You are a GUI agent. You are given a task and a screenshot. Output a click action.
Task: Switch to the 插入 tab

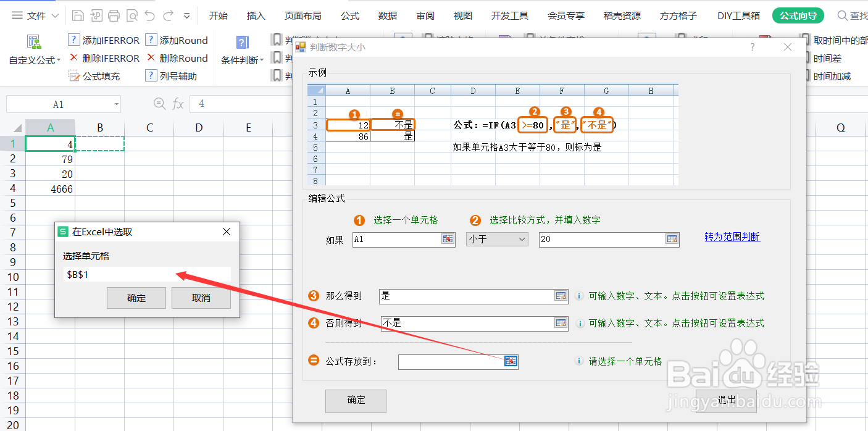256,15
